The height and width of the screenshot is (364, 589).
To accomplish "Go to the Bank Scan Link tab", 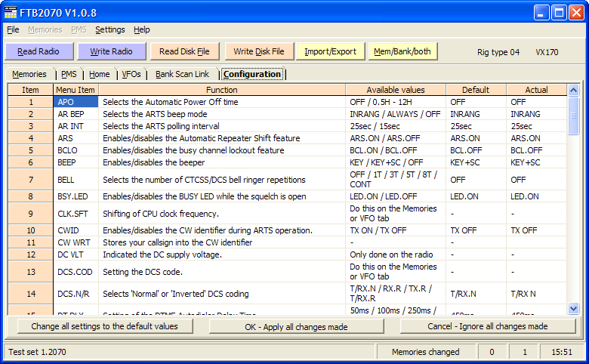I will pyautogui.click(x=182, y=74).
